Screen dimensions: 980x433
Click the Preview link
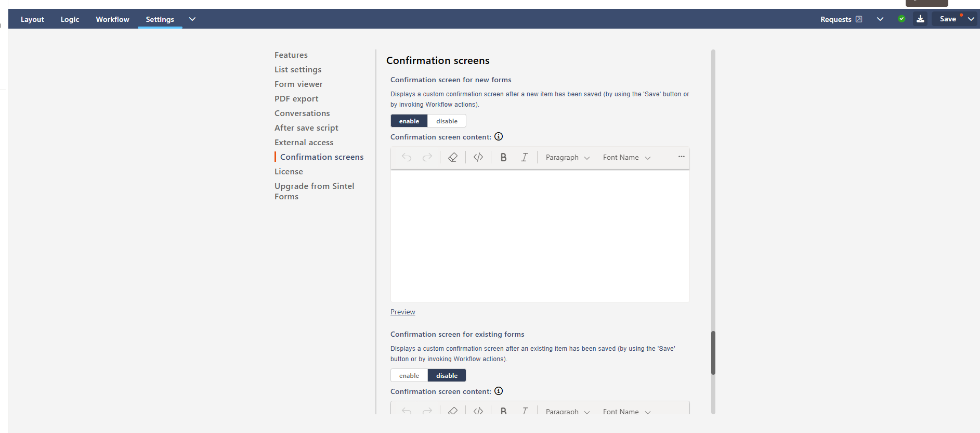pyautogui.click(x=403, y=312)
